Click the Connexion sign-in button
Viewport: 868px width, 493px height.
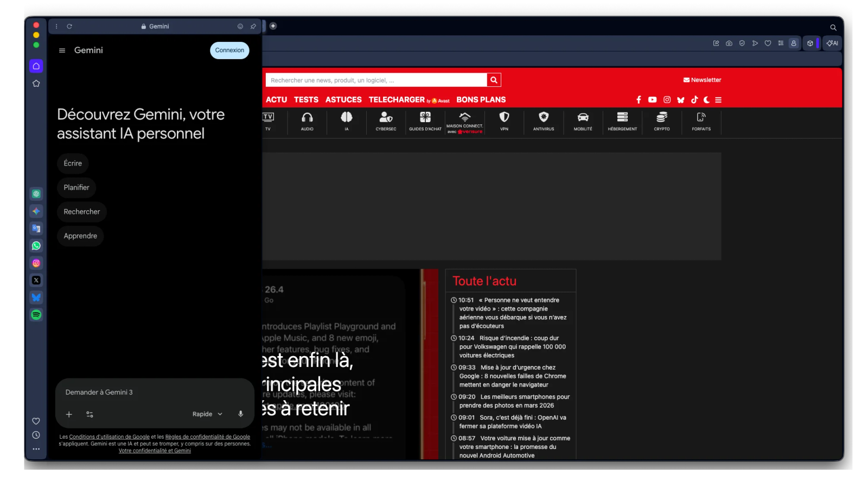229,50
